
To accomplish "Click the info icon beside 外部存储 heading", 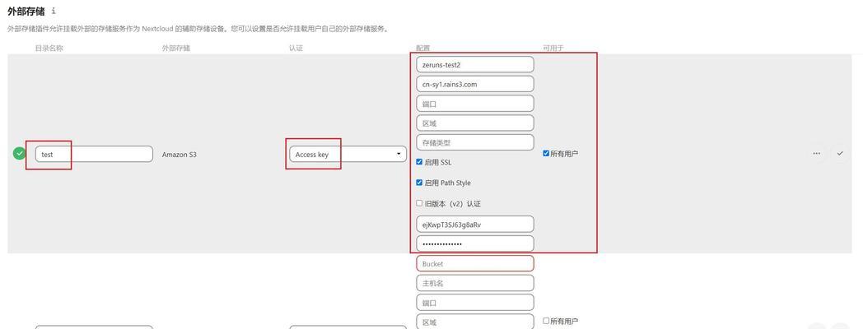I will [x=54, y=11].
